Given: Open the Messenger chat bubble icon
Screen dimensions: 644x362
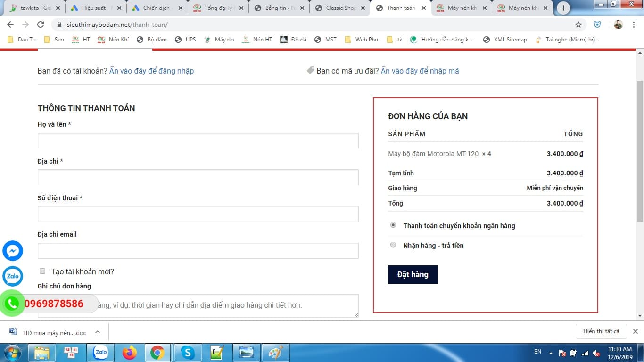Looking at the screenshot, I should pos(13,251).
